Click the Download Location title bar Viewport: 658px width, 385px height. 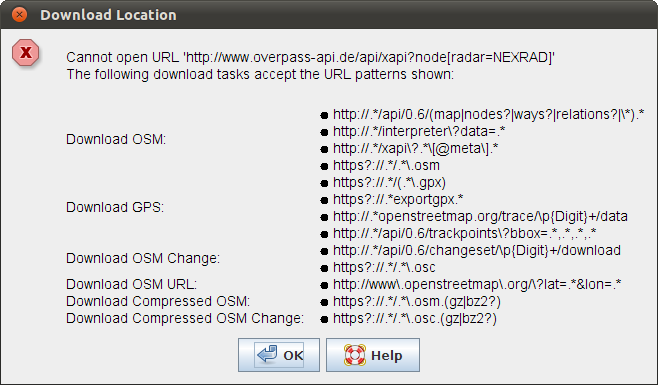pyautogui.click(x=329, y=15)
